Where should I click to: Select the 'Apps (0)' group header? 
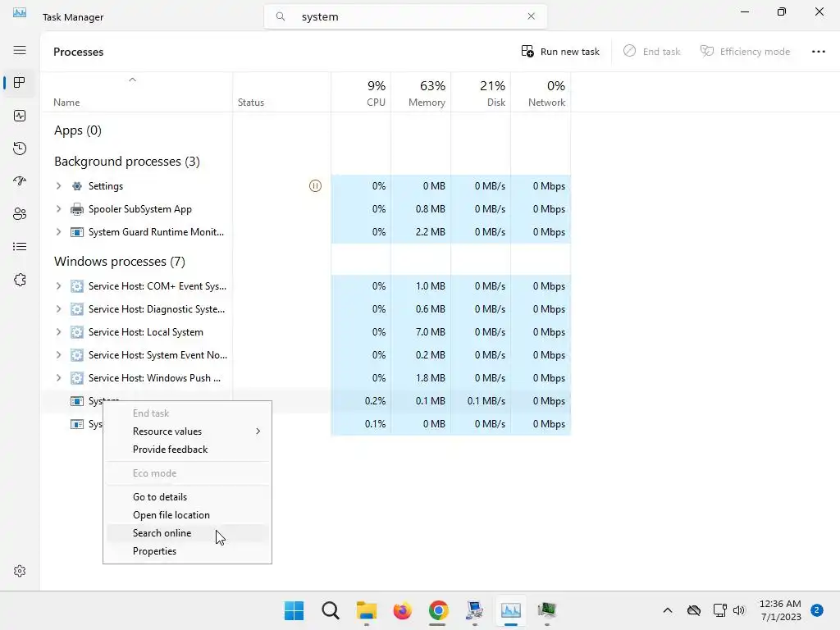click(78, 130)
